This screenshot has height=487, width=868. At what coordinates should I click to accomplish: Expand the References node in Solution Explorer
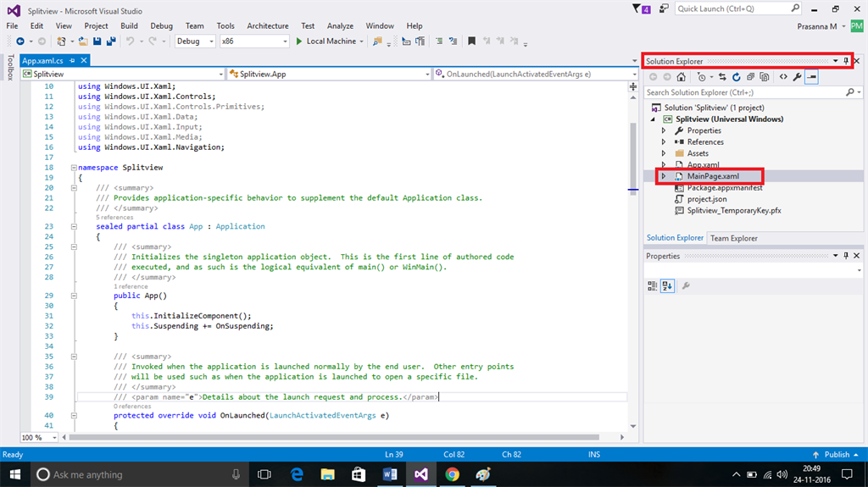(x=664, y=142)
